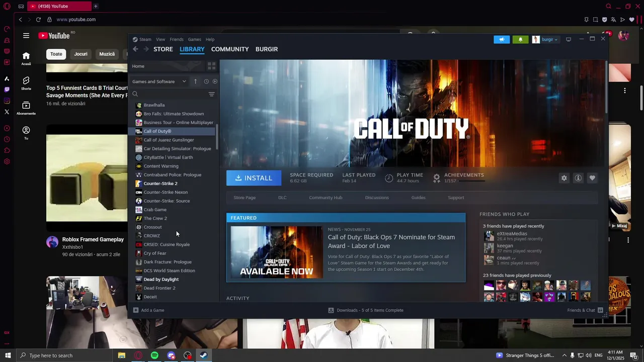Click the library list scrollbar
The height and width of the screenshot is (362, 644).
tap(217, 137)
